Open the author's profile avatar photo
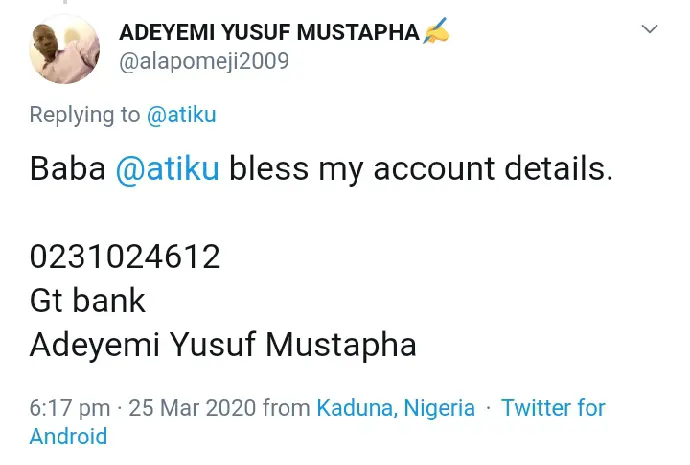 (65, 48)
